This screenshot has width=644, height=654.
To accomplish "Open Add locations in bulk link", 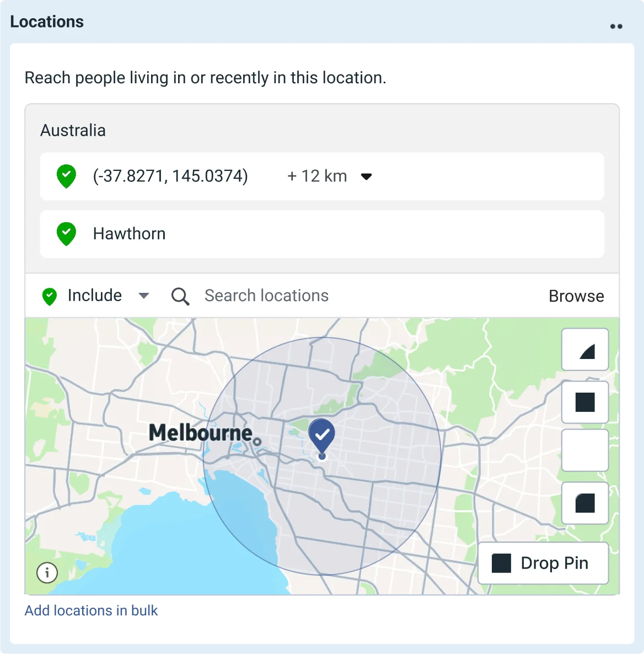I will [x=91, y=610].
